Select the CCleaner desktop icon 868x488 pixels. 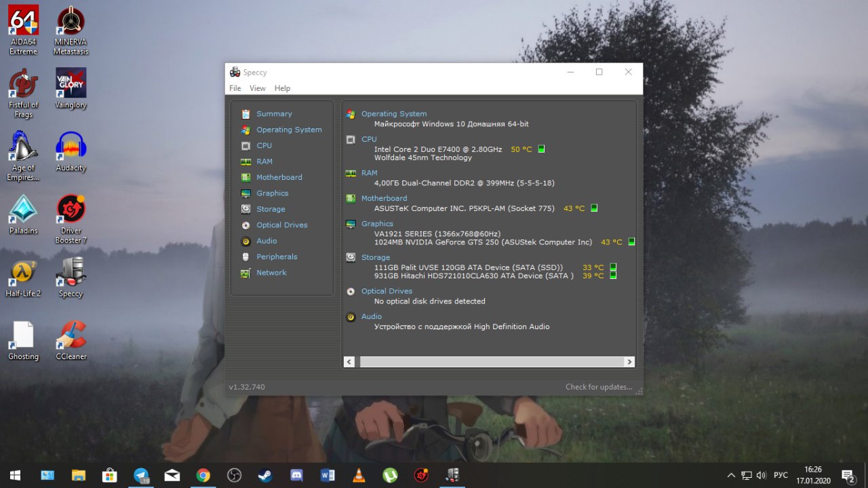point(71,341)
